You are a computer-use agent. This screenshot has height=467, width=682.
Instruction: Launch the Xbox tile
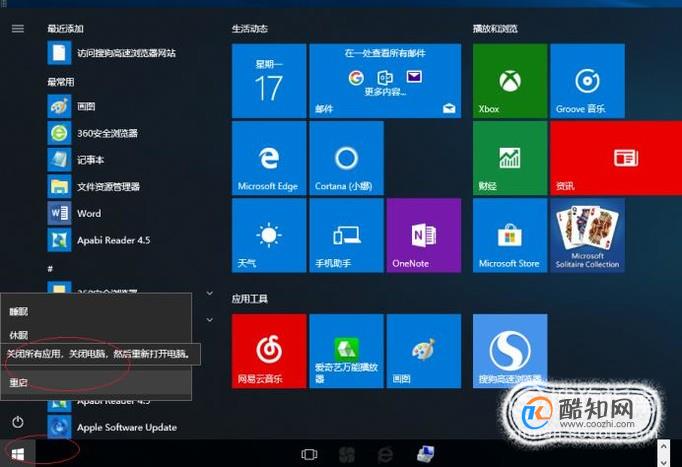coord(510,80)
